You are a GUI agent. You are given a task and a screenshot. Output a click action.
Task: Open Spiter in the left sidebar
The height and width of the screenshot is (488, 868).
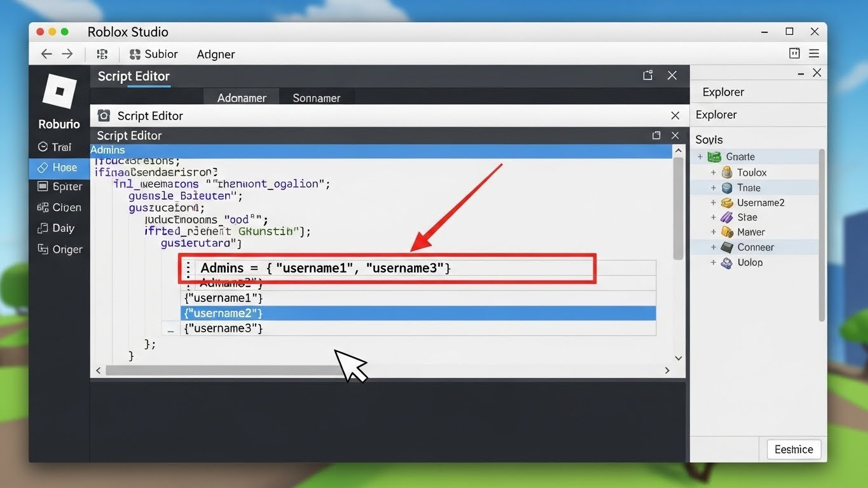point(60,187)
